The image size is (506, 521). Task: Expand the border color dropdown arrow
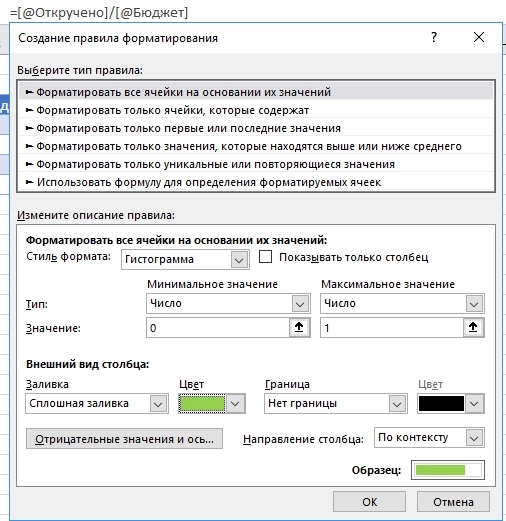474,404
